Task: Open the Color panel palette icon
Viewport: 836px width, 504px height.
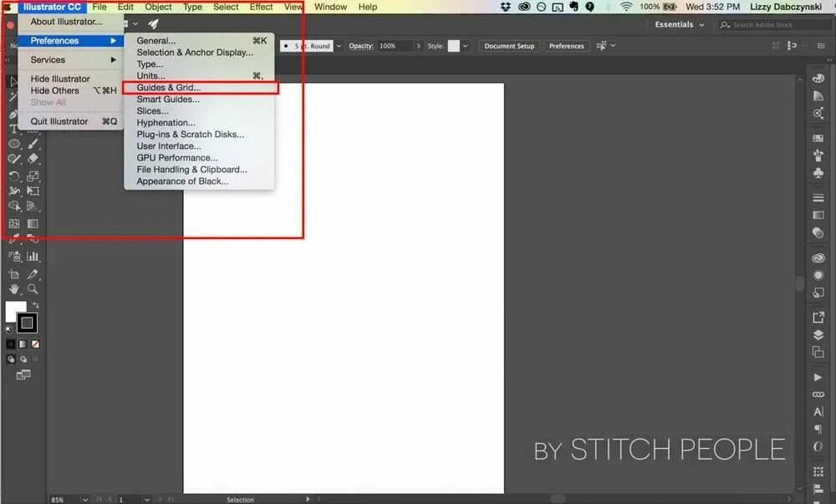Action: click(x=818, y=79)
